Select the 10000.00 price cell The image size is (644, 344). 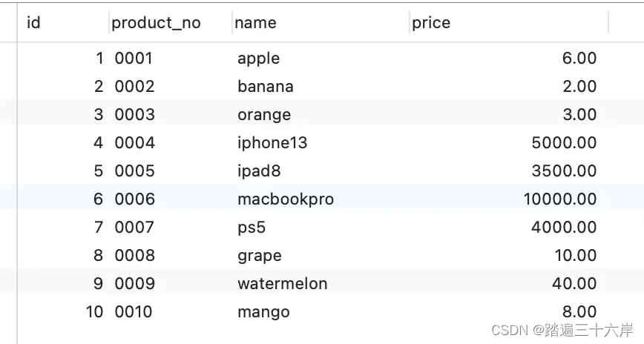coord(560,199)
